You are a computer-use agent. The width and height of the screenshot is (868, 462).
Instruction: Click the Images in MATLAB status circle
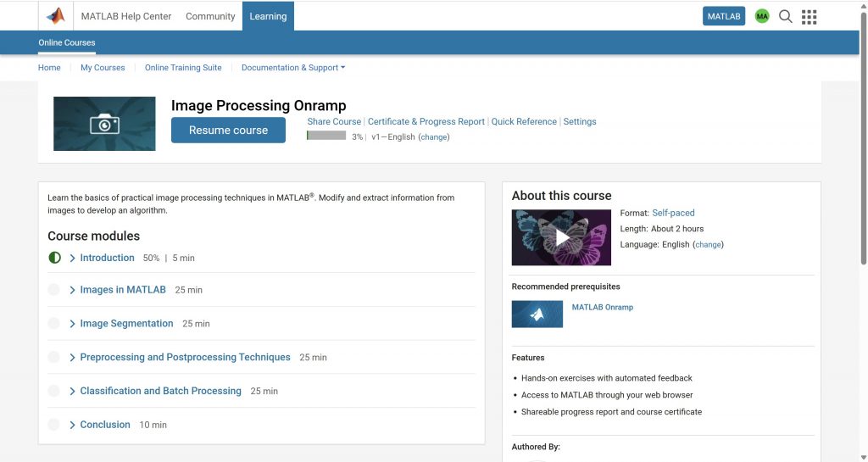tap(53, 289)
